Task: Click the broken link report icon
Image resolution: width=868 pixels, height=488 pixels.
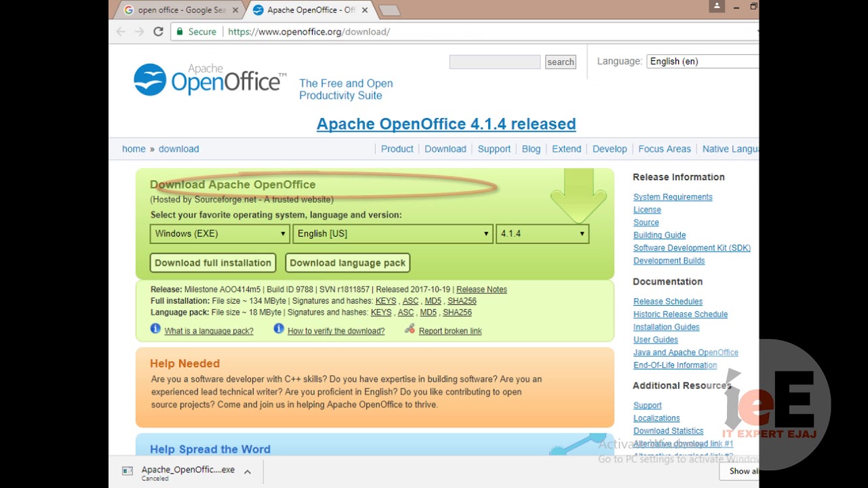Action: point(410,329)
